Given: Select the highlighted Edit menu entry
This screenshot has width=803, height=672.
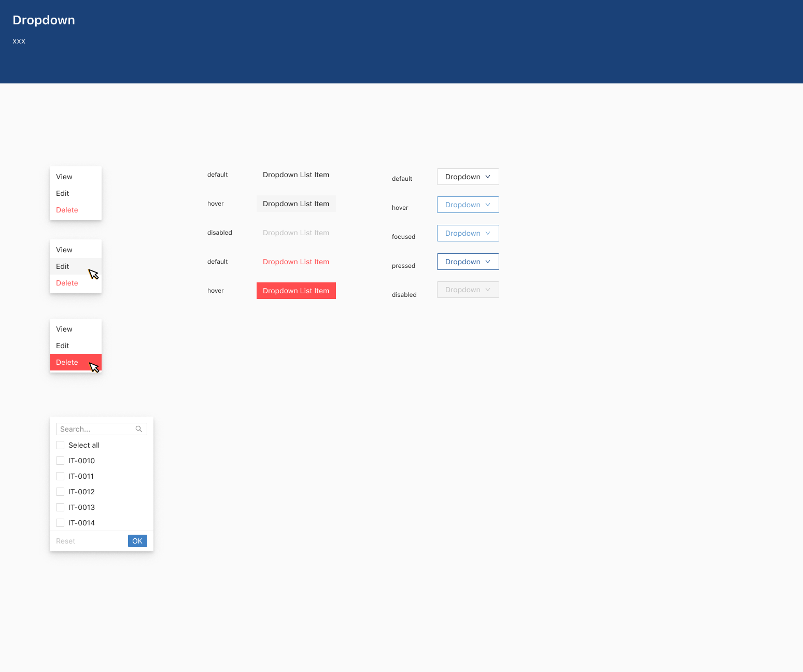Looking at the screenshot, I should coord(63,266).
